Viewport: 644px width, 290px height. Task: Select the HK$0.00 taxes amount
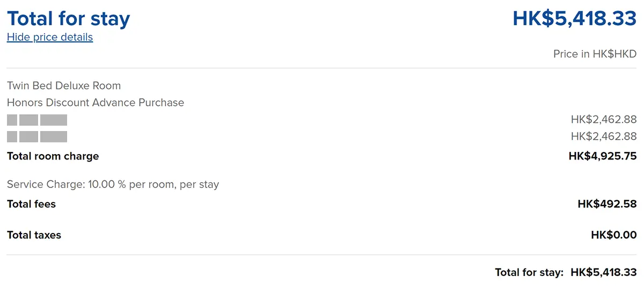(x=613, y=235)
